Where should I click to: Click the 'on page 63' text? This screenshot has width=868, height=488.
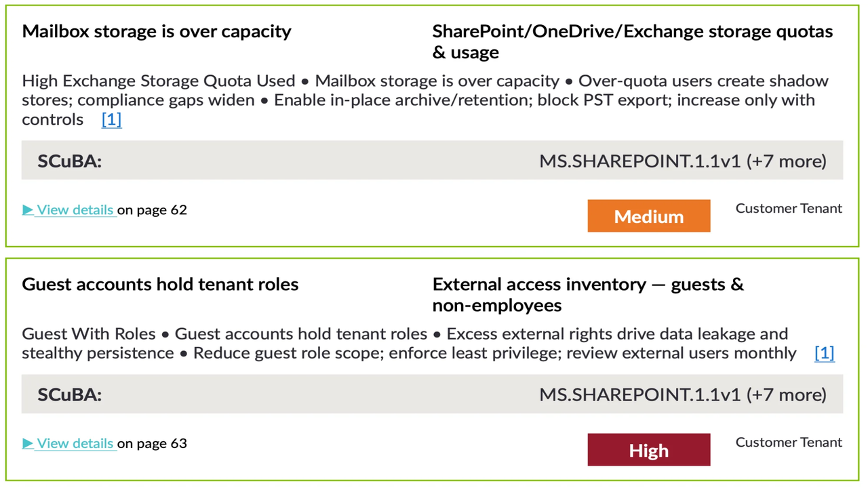point(153,444)
